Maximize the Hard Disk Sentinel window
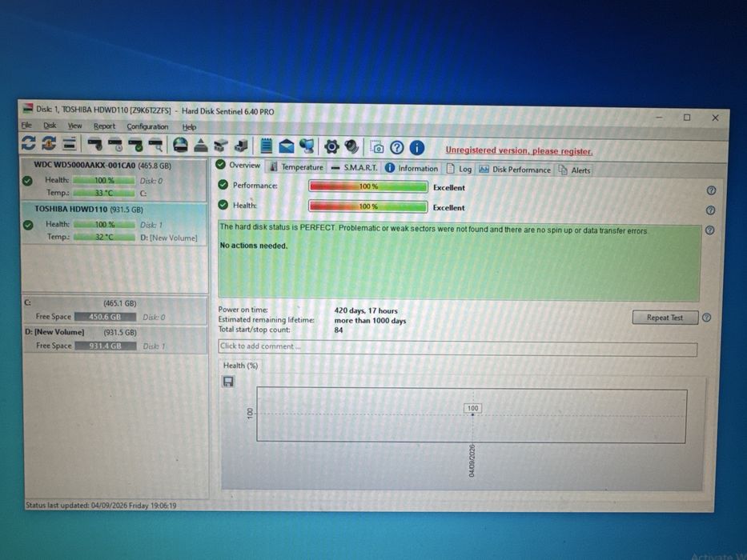Screen dimensions: 747x560 pyautogui.click(x=687, y=117)
